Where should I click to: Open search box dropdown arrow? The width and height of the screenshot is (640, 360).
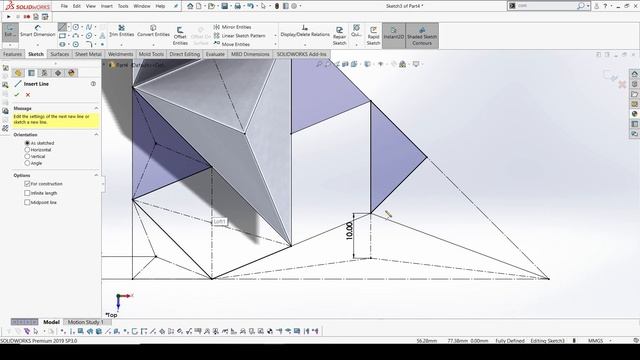click(x=588, y=6)
